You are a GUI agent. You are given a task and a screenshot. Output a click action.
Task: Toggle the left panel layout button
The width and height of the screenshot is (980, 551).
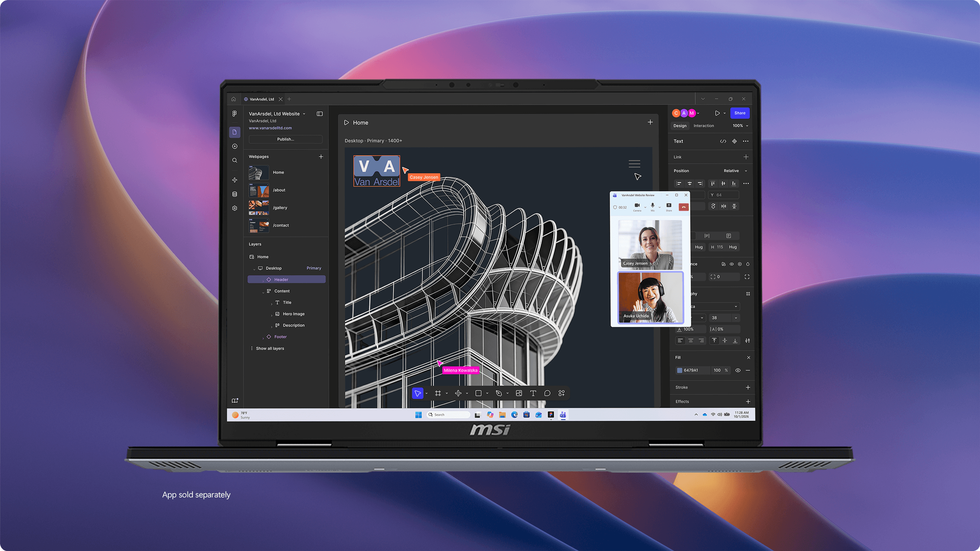coord(320,114)
